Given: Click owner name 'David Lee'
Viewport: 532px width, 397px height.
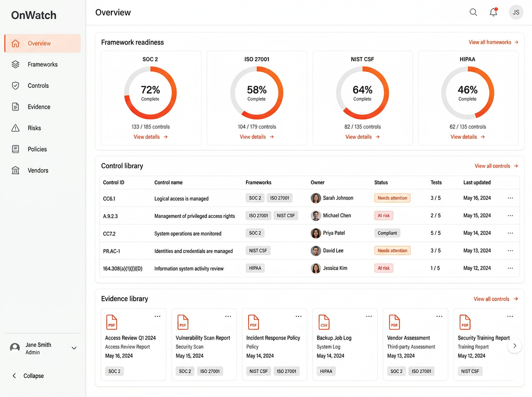Looking at the screenshot, I should 333,251.
